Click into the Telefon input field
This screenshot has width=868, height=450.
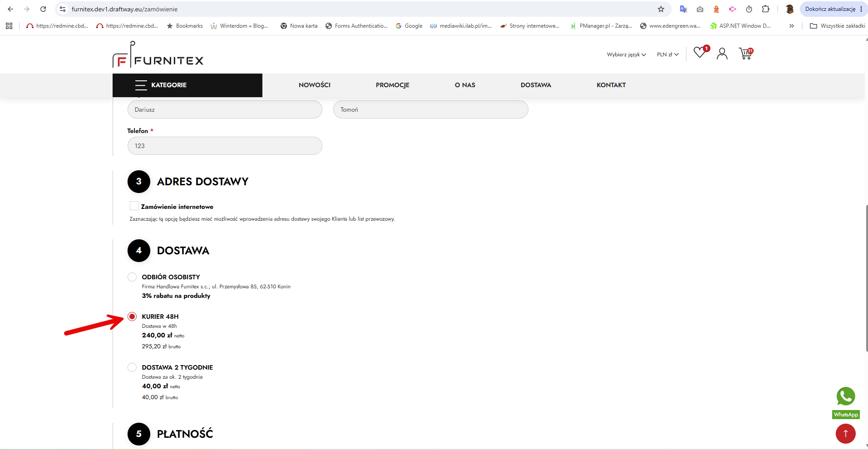click(x=225, y=146)
